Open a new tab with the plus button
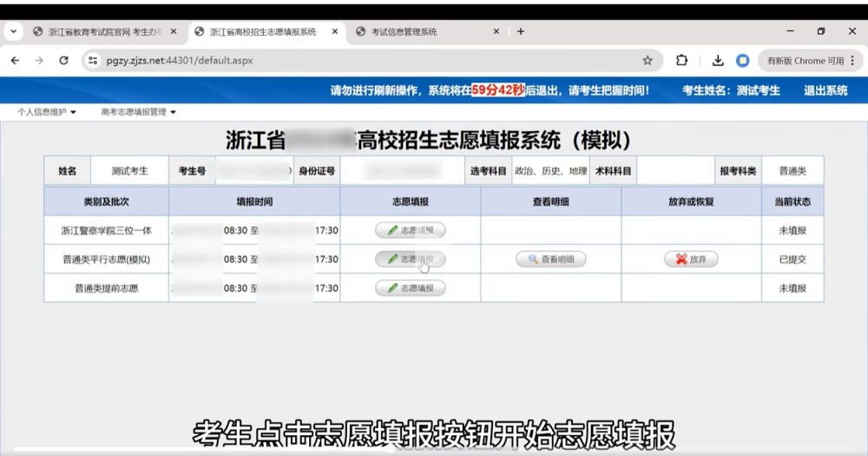Viewport: 868px width, 456px height. pos(521,32)
